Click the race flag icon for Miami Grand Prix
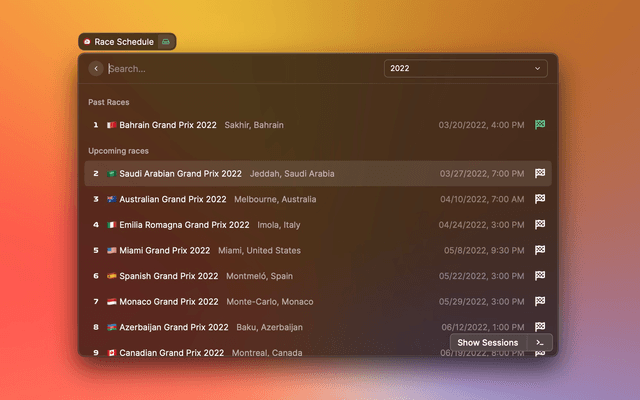Screen dimensions: 640x400 click(540, 250)
